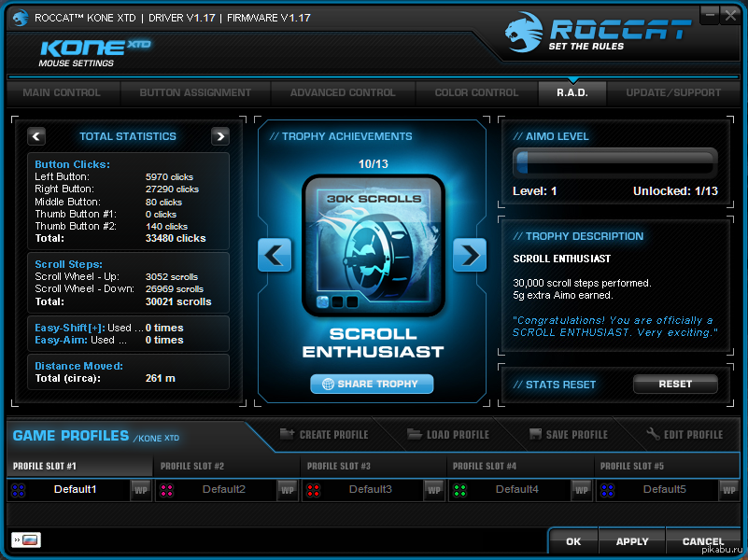748x560 pixels.
Task: Switch to the Color Control tab
Action: click(x=476, y=93)
